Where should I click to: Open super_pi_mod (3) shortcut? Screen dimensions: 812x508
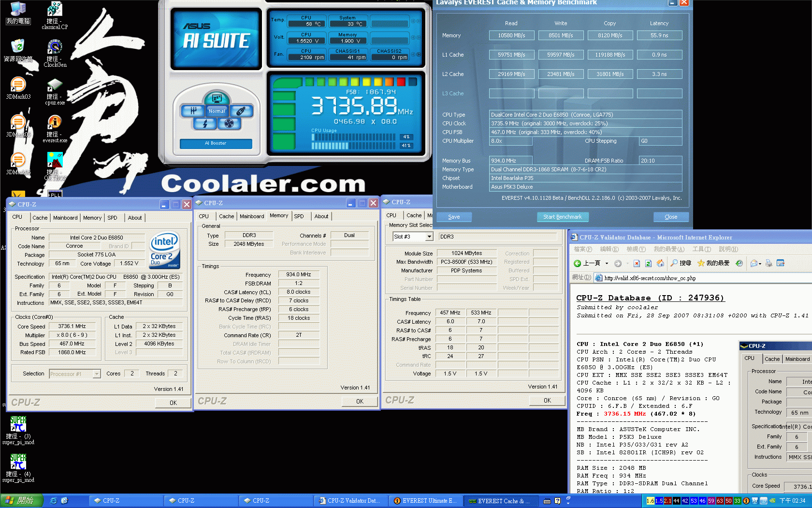pyautogui.click(x=18, y=431)
